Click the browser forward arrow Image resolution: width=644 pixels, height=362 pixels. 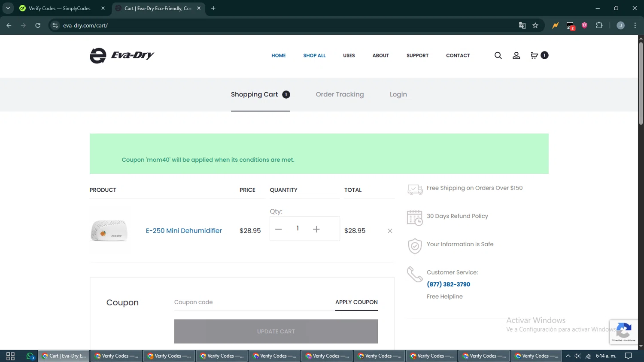point(23,25)
